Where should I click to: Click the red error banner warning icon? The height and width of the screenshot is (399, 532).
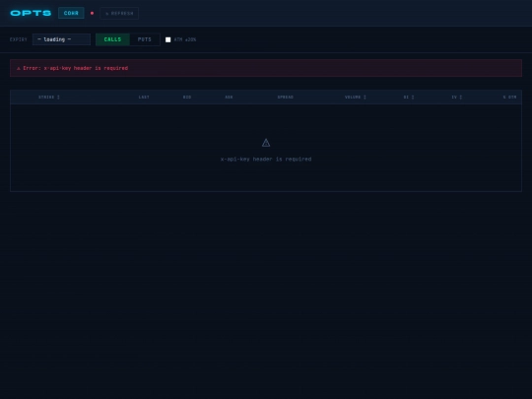tap(19, 68)
